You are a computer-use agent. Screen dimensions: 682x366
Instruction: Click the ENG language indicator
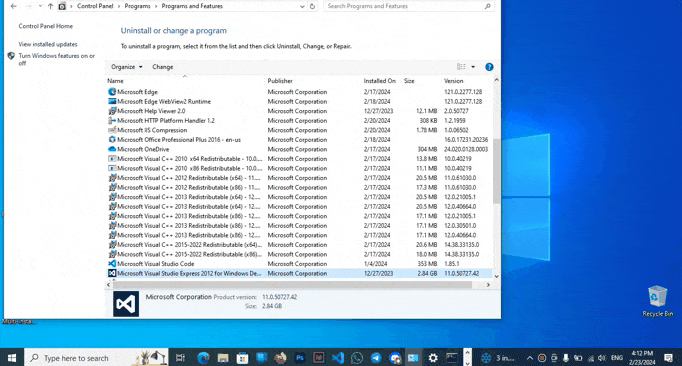click(617, 358)
